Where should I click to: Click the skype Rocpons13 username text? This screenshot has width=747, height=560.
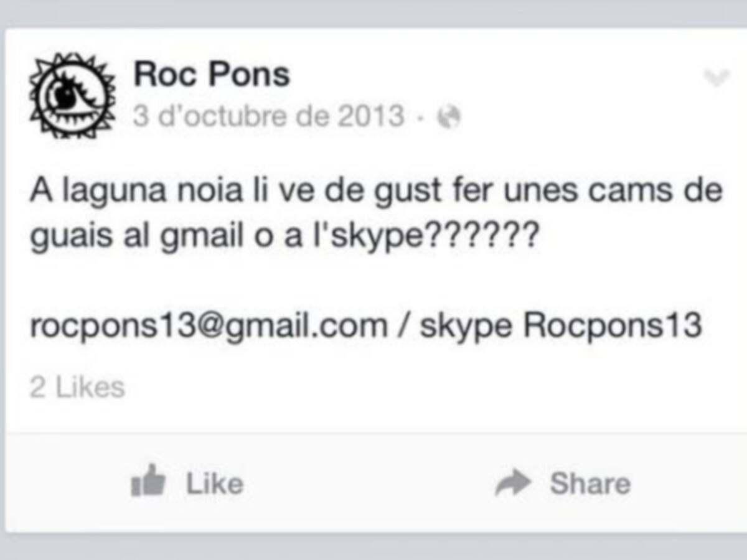point(561,326)
